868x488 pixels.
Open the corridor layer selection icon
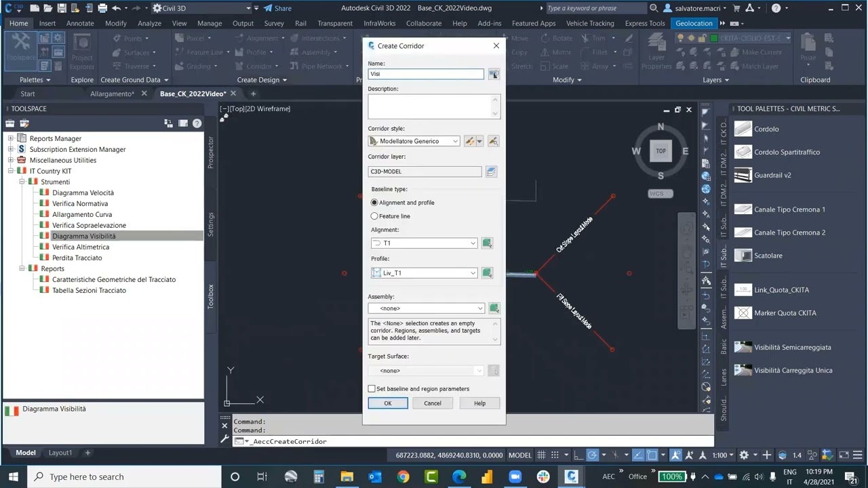click(x=491, y=171)
